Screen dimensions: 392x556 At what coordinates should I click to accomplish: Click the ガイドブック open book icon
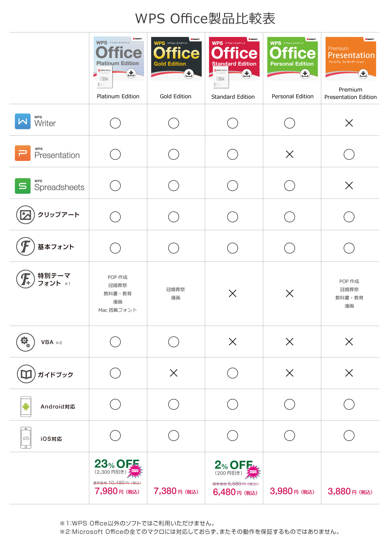(26, 374)
